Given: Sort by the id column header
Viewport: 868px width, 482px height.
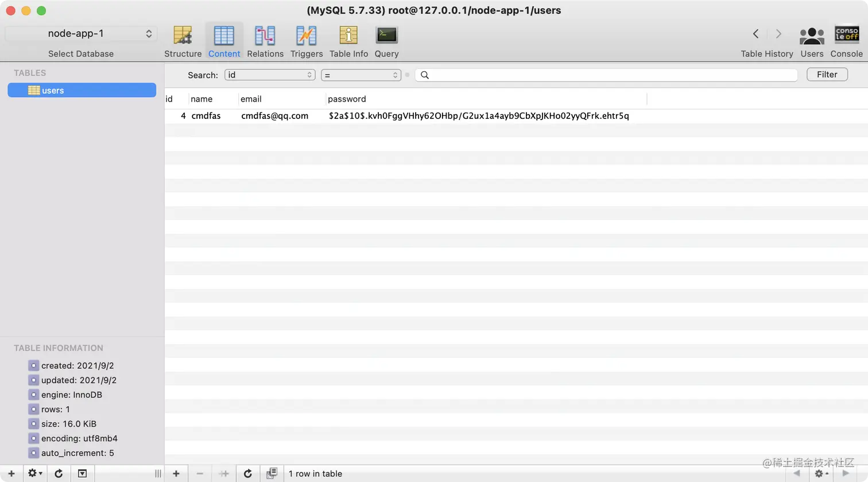Looking at the screenshot, I should tap(176, 99).
